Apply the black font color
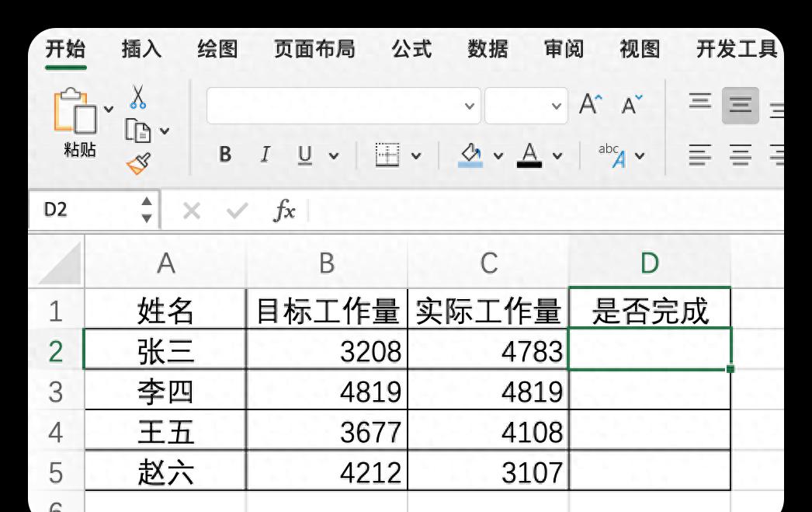The width and height of the screenshot is (812, 512). click(529, 155)
